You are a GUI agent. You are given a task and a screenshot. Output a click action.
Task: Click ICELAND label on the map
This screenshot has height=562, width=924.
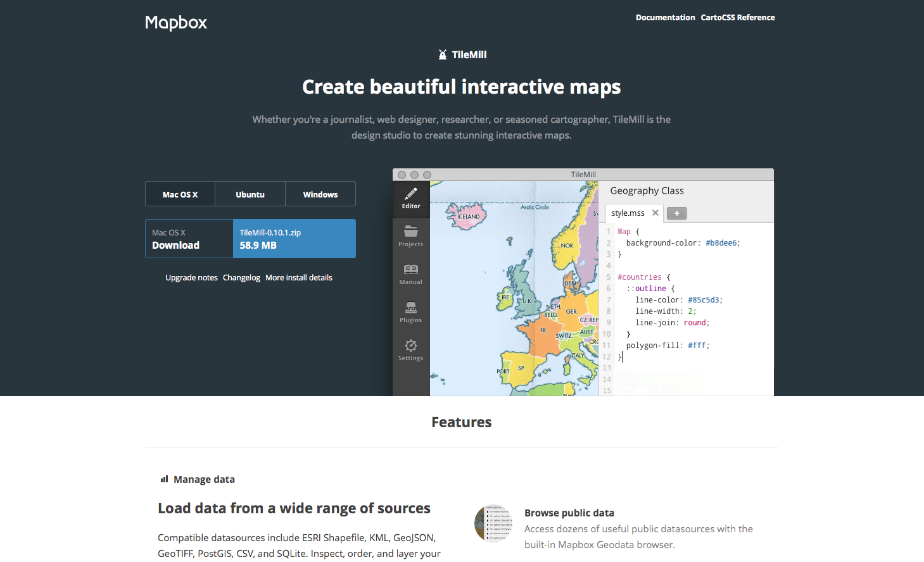(x=469, y=216)
